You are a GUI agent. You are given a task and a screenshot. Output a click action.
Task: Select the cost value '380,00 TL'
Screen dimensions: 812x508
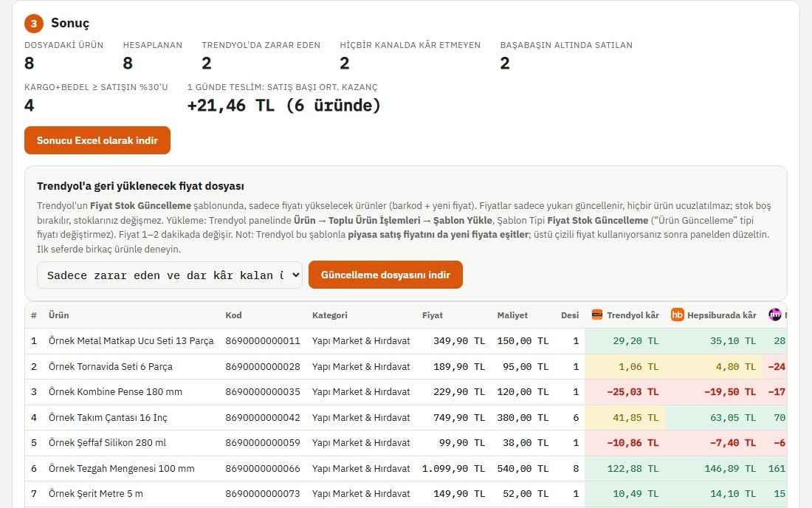pos(523,417)
